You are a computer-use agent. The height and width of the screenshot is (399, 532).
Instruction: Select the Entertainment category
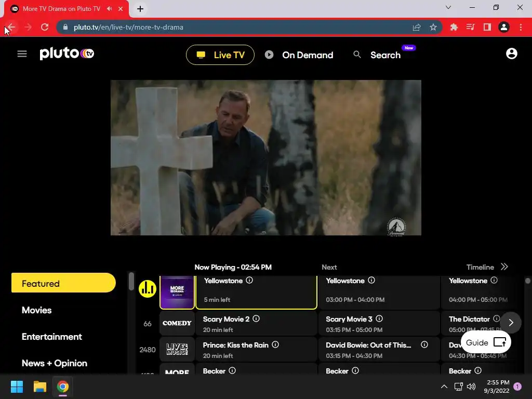point(52,337)
